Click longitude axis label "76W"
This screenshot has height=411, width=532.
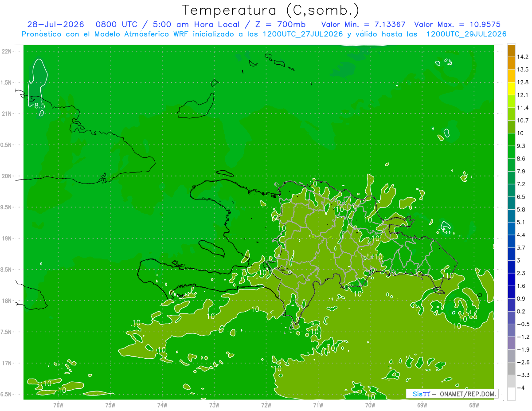pos(58,405)
